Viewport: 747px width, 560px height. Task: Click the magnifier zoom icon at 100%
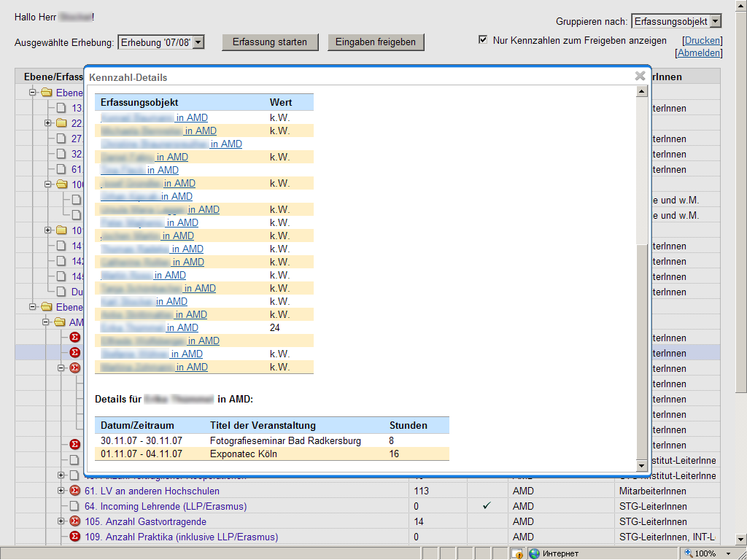pyautogui.click(x=687, y=553)
